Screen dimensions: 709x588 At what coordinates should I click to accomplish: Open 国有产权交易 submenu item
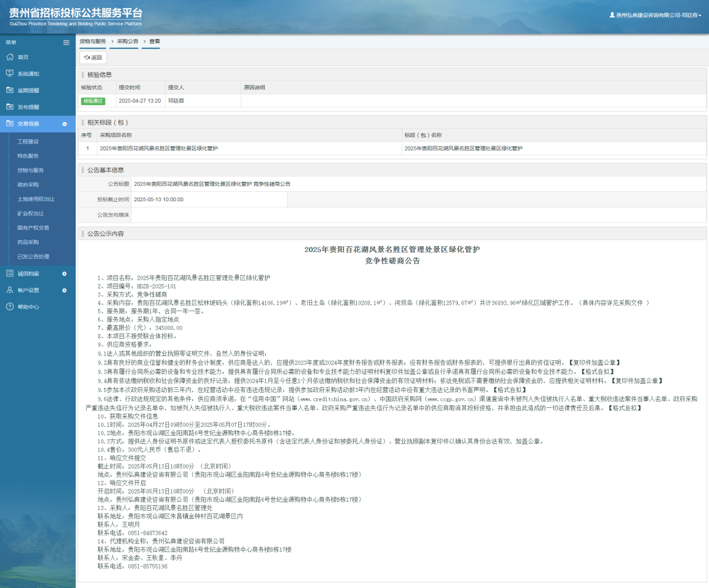(x=33, y=228)
